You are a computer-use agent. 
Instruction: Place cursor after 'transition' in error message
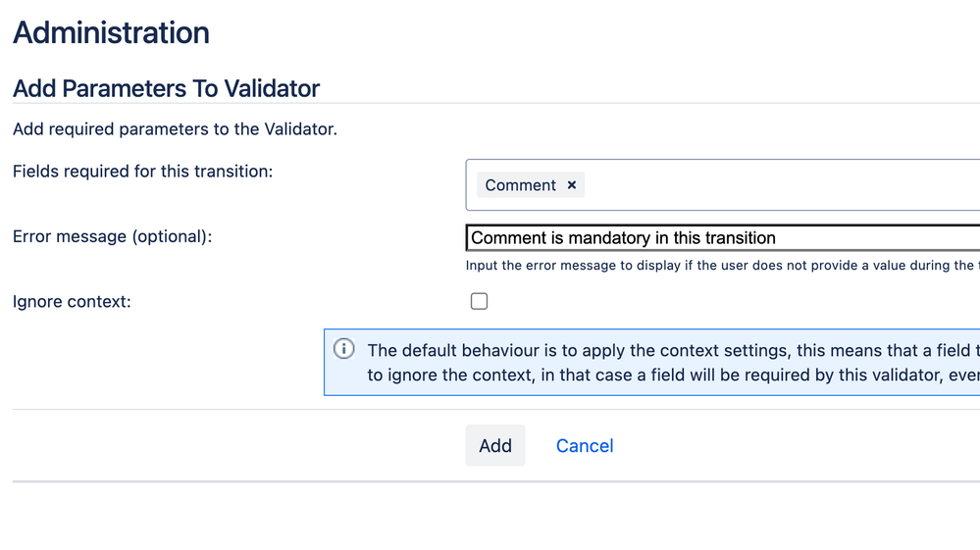tap(777, 238)
